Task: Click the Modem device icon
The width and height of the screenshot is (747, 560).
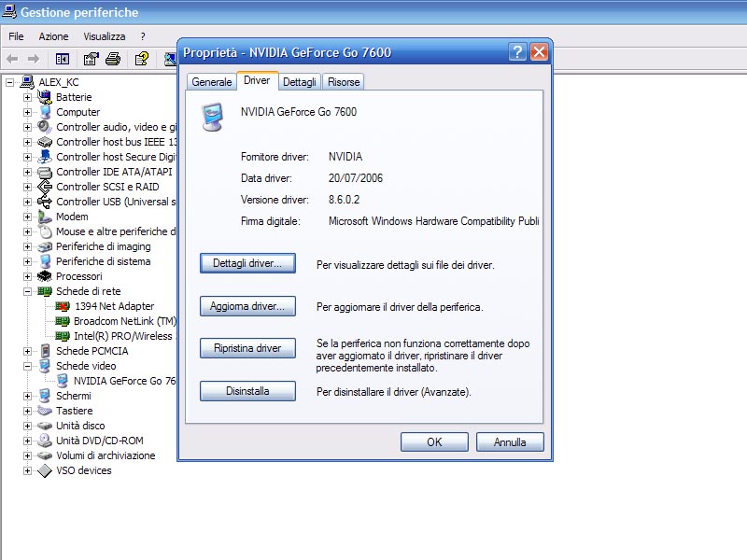Action: pyautogui.click(x=45, y=217)
